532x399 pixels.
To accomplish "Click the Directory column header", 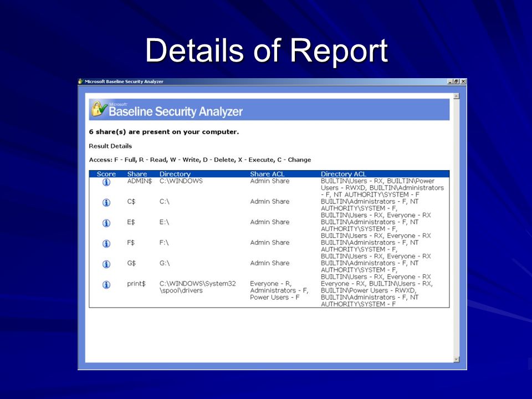I will point(175,174).
